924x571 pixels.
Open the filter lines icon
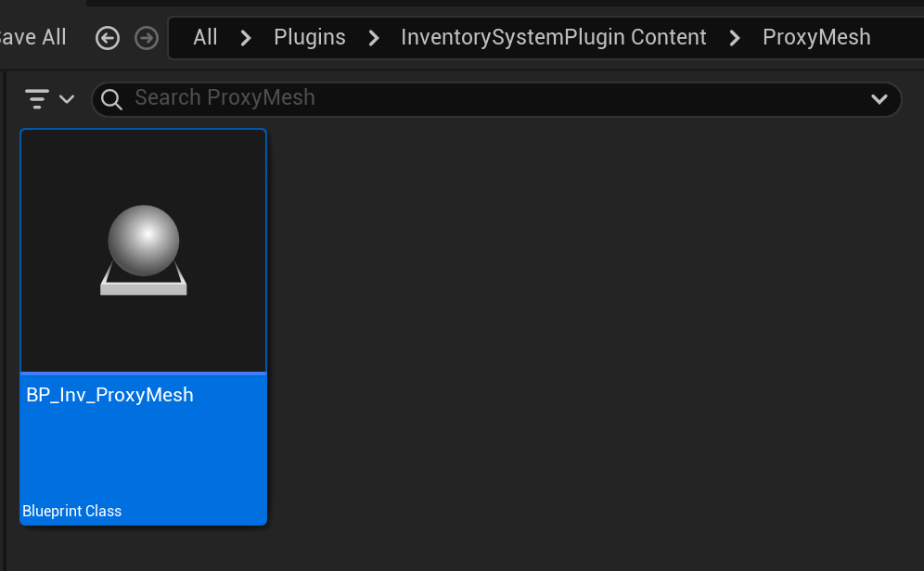[37, 98]
